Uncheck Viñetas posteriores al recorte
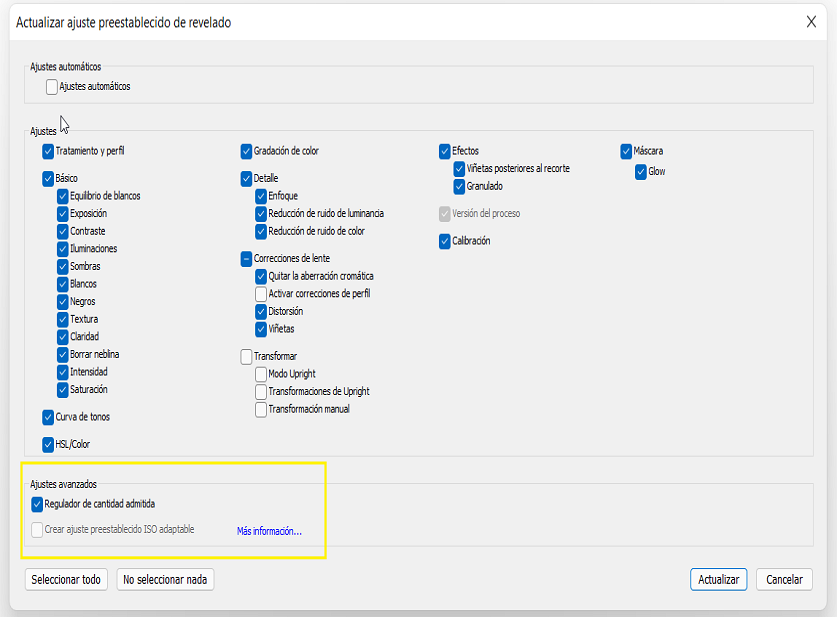837x617 pixels. 459,169
